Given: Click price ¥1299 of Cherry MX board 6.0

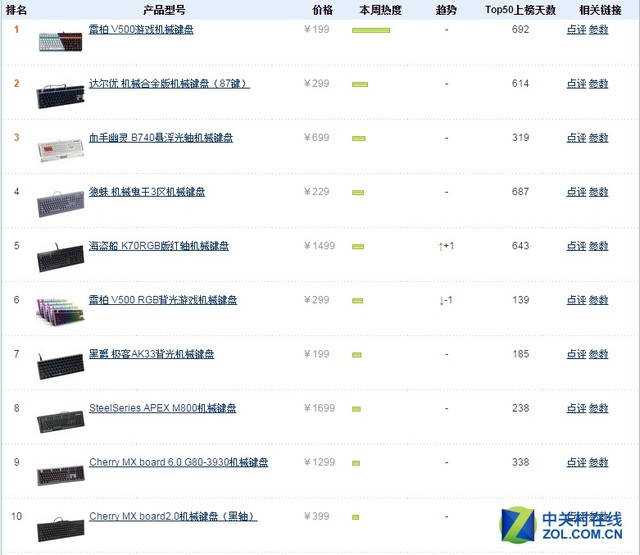Looking at the screenshot, I should coord(320,462).
